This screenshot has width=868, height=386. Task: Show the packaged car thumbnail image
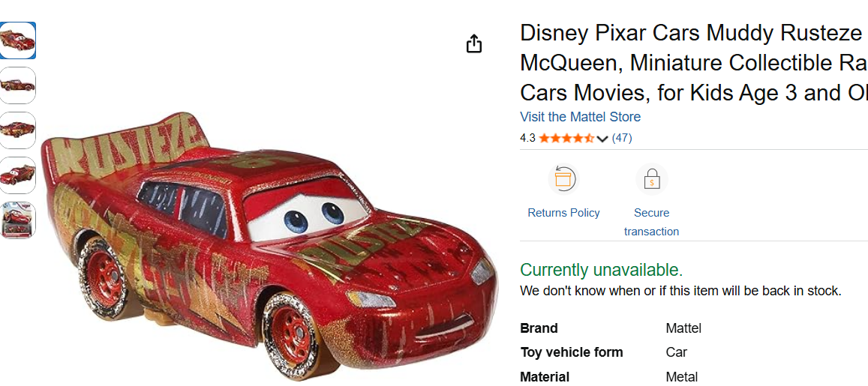(17, 220)
